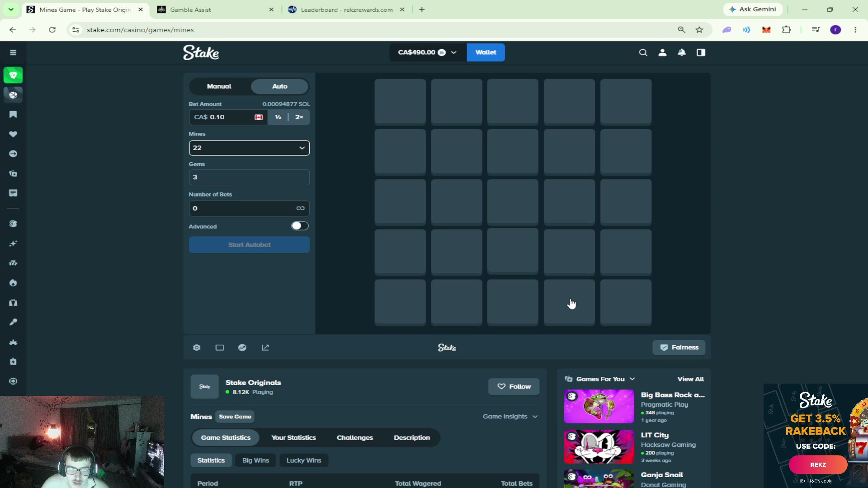868x488 pixels.
Task: Open the hamburger menu in Stake sidebar
Action: click(x=13, y=52)
